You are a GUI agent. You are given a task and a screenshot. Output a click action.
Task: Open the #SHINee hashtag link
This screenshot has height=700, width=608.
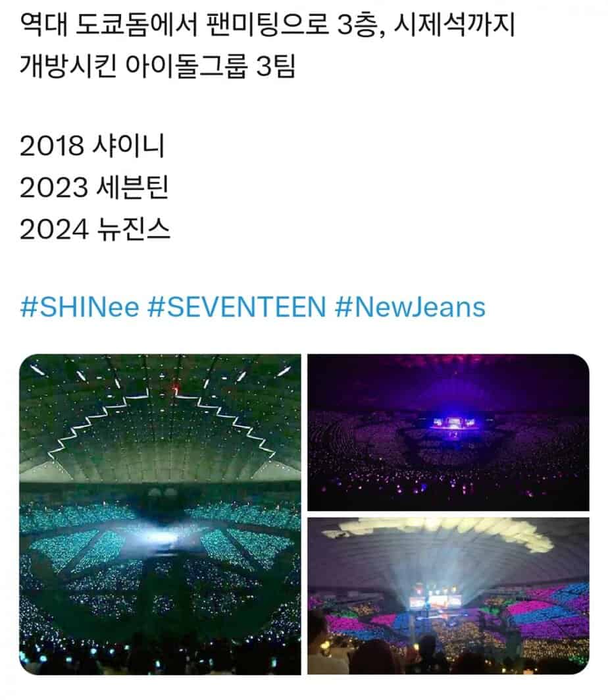80,307
